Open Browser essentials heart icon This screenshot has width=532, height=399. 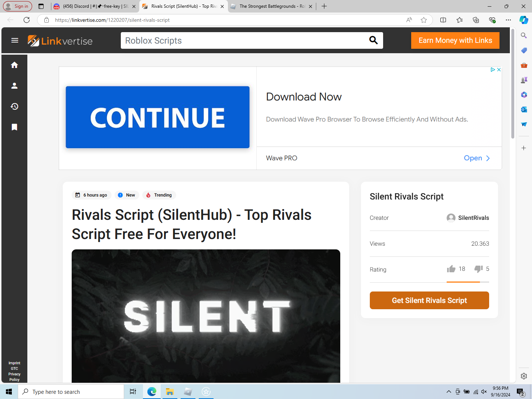[x=492, y=20]
